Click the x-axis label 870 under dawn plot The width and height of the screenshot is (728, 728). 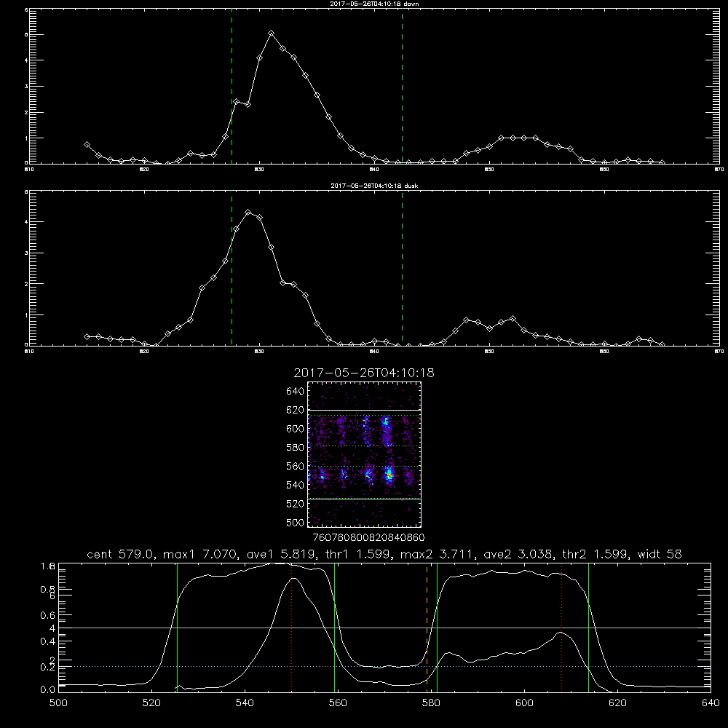(x=719, y=170)
